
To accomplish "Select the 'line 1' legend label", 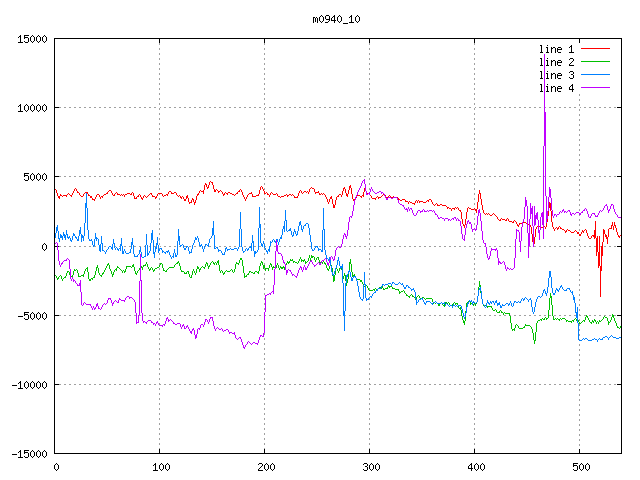I will [x=556, y=49].
